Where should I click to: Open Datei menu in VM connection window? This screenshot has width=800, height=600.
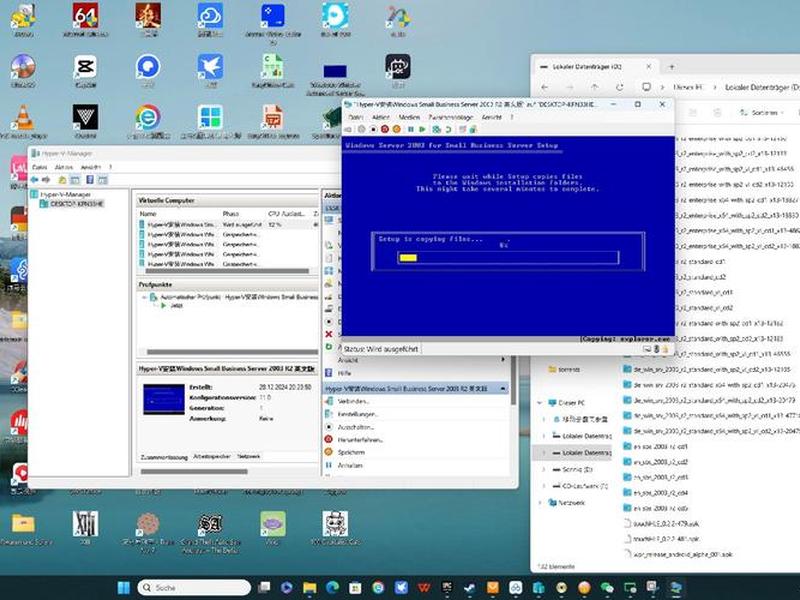[x=355, y=117]
